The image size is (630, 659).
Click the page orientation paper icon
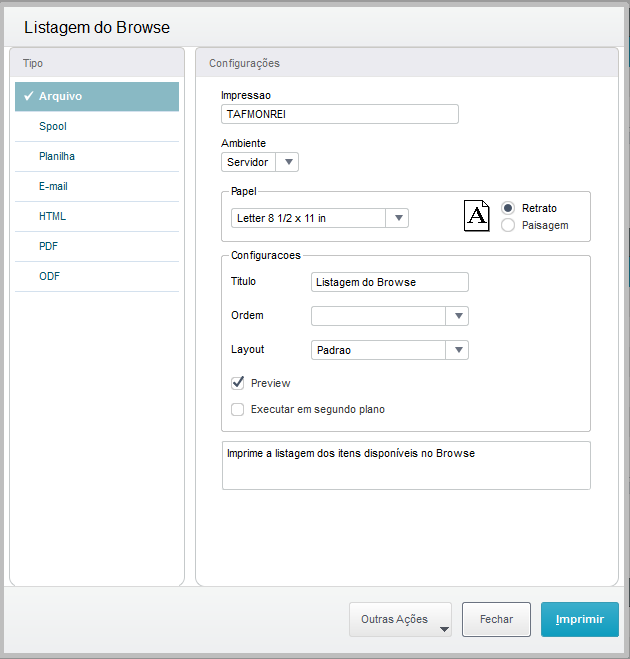point(478,216)
